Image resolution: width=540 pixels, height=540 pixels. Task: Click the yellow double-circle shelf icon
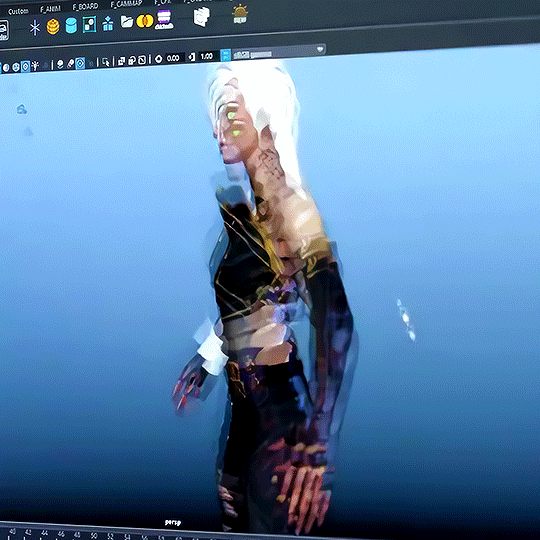145,21
